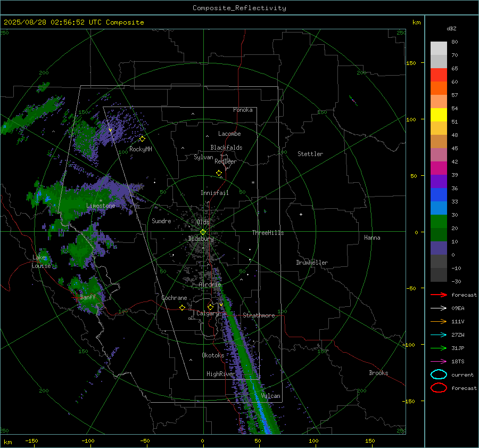The width and height of the screenshot is (479, 448).
Task: Click the Calgary city label
Action: coord(208,313)
